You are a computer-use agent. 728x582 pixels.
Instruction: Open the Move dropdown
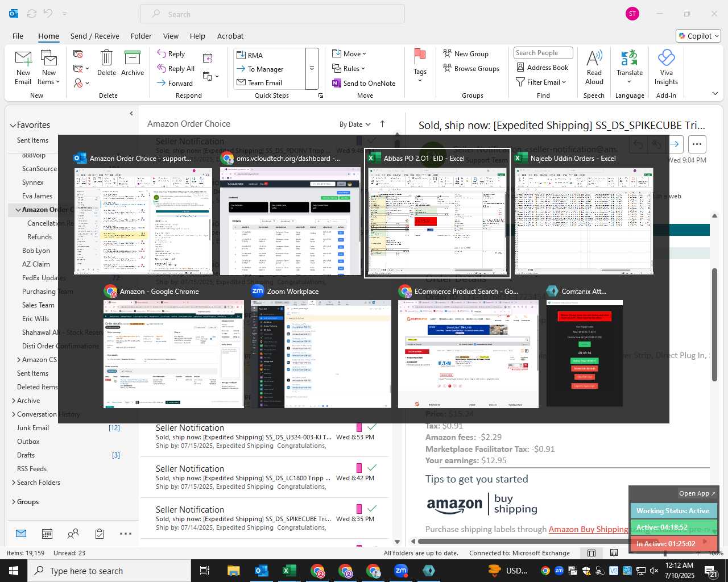pyautogui.click(x=349, y=53)
